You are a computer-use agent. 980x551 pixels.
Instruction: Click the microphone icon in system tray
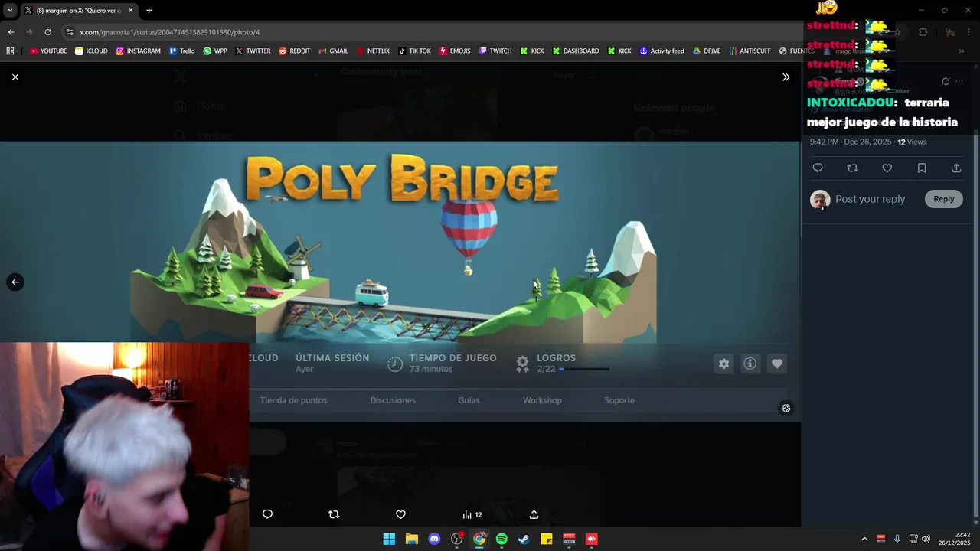(897, 539)
